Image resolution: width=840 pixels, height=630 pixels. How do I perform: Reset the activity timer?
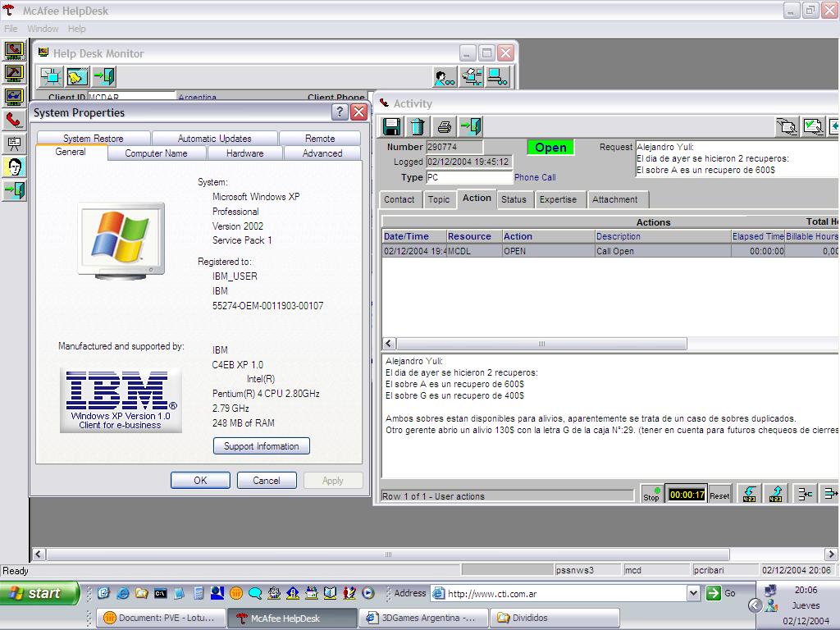tap(719, 495)
